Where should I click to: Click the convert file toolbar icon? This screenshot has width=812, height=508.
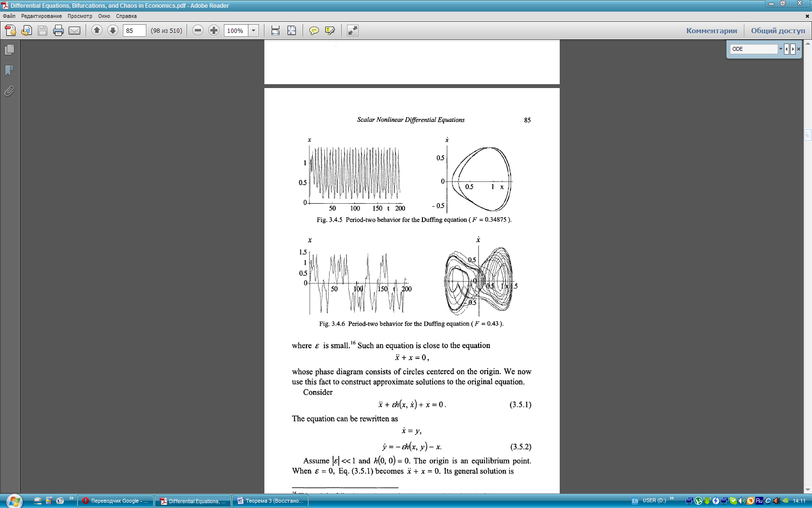pyautogui.click(x=27, y=30)
